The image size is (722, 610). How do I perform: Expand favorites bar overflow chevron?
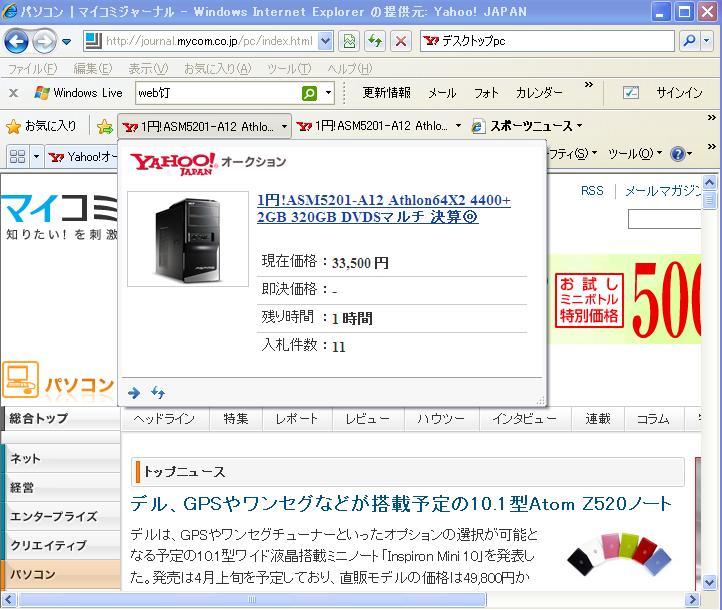pos(712,118)
